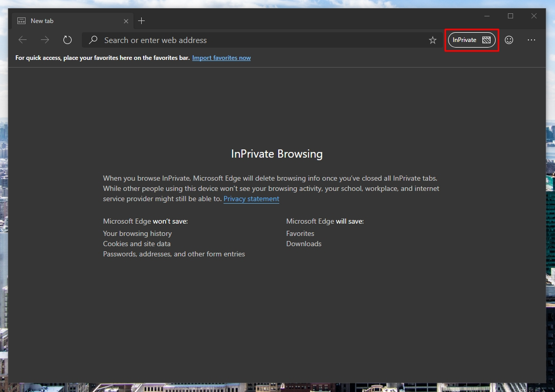555x392 pixels.
Task: Send feedback via the smiley icon
Action: click(x=509, y=39)
